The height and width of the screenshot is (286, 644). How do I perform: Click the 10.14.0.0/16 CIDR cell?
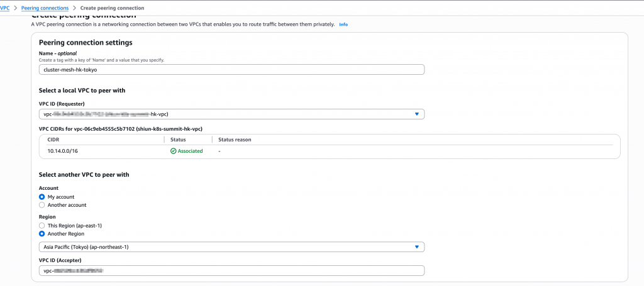(62, 151)
